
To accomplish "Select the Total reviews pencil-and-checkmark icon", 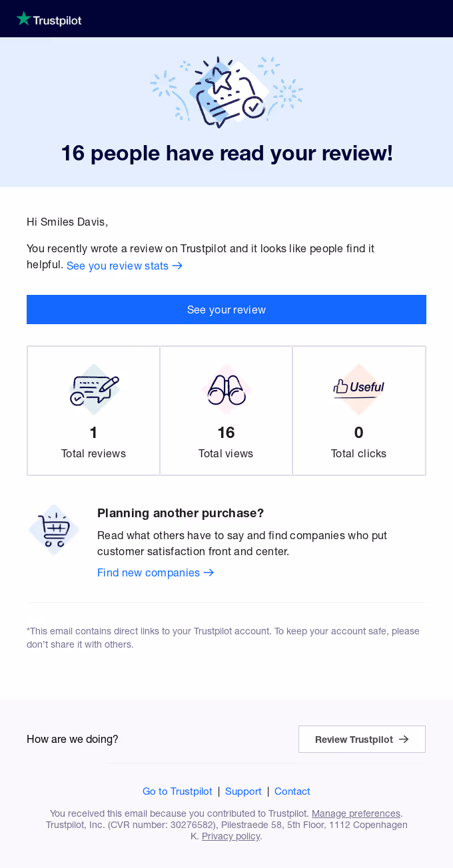I will pyautogui.click(x=93, y=389).
